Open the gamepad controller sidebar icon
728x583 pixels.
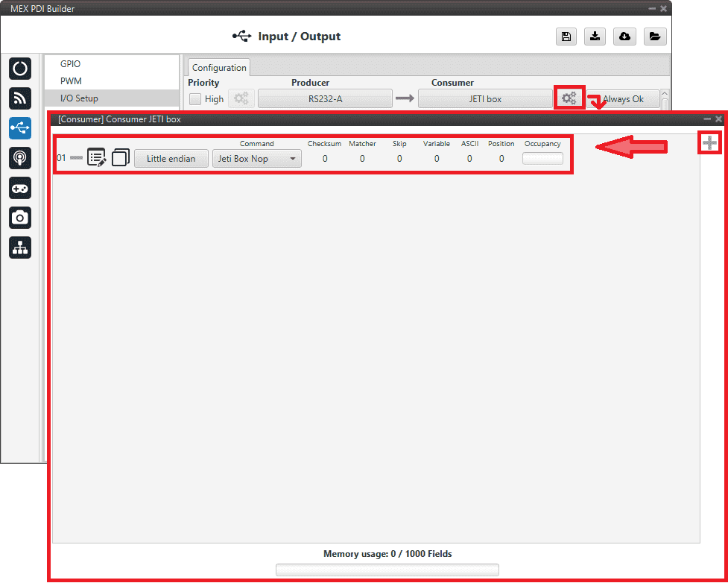pyautogui.click(x=20, y=188)
